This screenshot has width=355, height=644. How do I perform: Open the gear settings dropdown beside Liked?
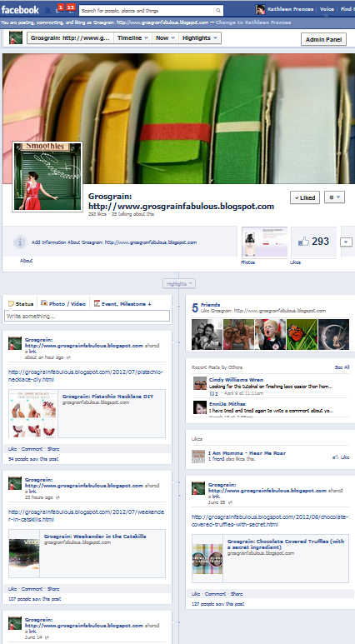point(334,197)
